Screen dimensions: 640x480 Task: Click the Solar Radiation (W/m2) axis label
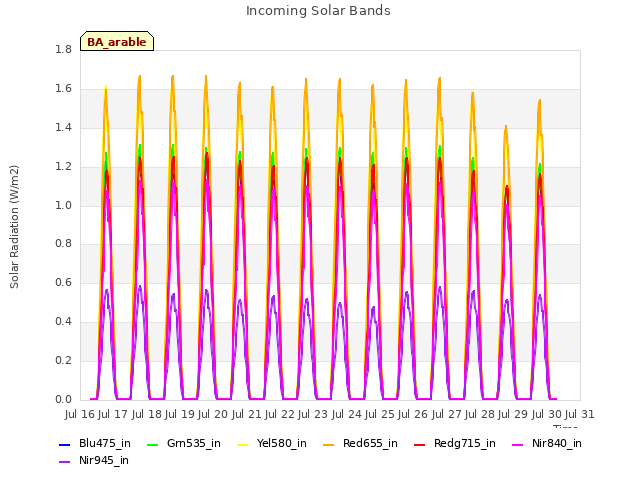point(14,227)
